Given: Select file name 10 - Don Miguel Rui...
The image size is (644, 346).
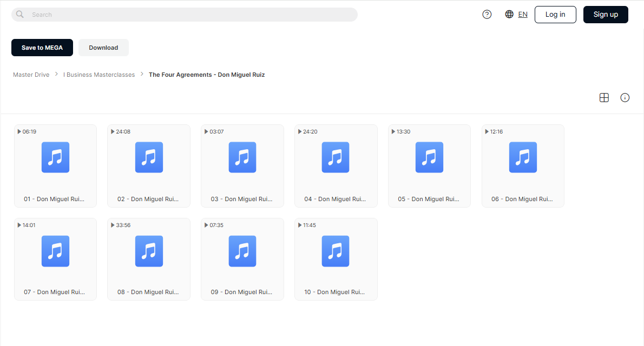Looking at the screenshot, I should pos(334,292).
